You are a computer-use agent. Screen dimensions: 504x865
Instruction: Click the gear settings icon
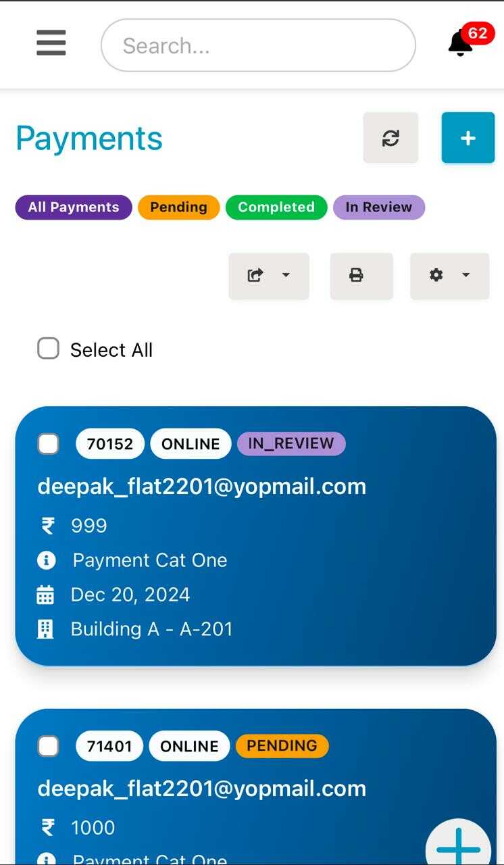[x=436, y=275]
